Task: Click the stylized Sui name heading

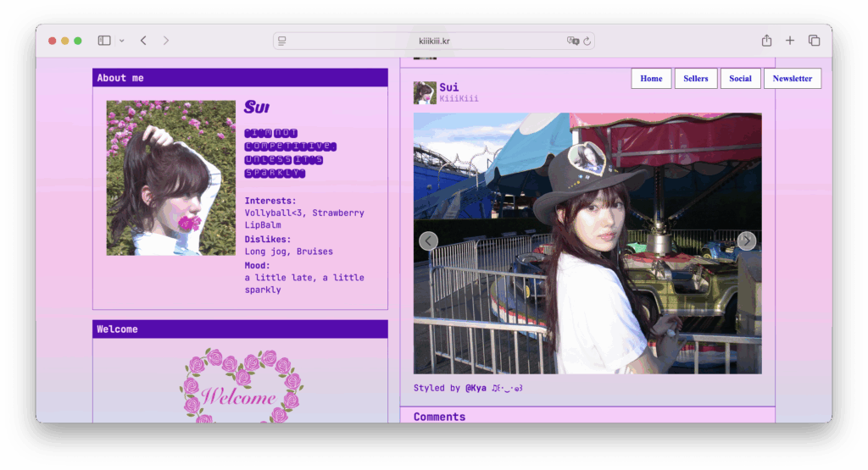Action: click(257, 108)
